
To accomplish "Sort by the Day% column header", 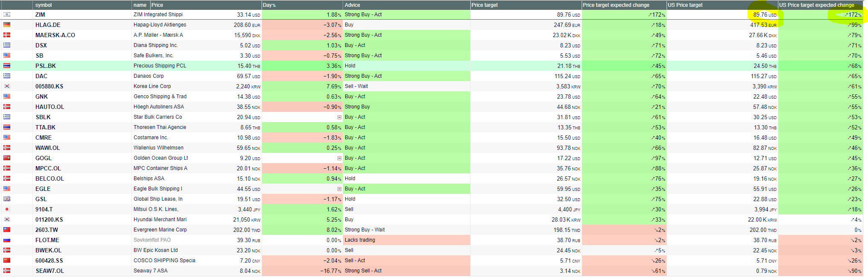I will [x=302, y=5].
